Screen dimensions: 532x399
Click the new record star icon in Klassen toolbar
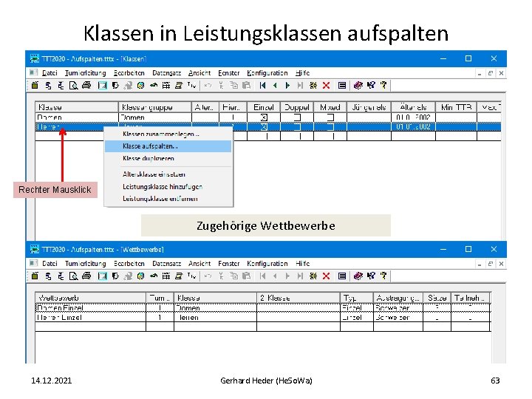tap(313, 86)
